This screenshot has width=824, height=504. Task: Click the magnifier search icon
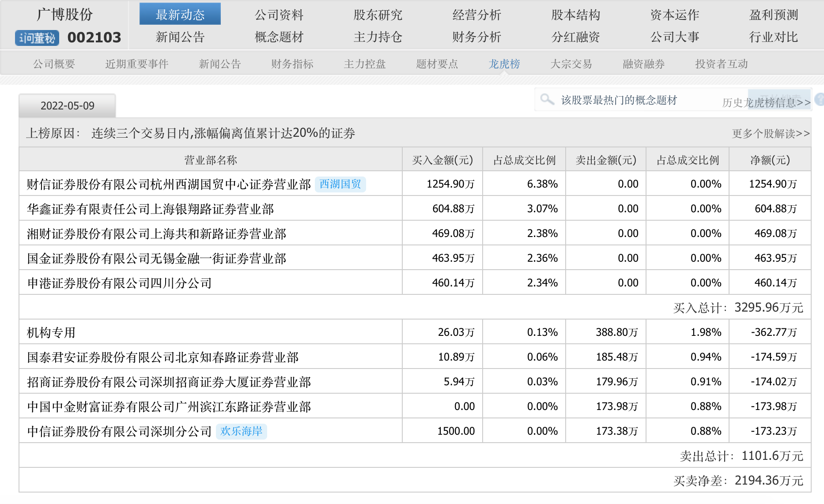(547, 99)
